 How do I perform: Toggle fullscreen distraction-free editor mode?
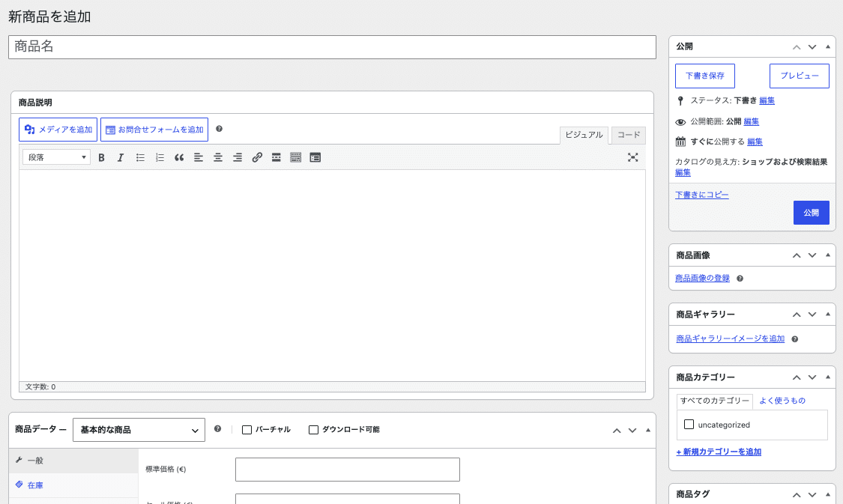632,157
